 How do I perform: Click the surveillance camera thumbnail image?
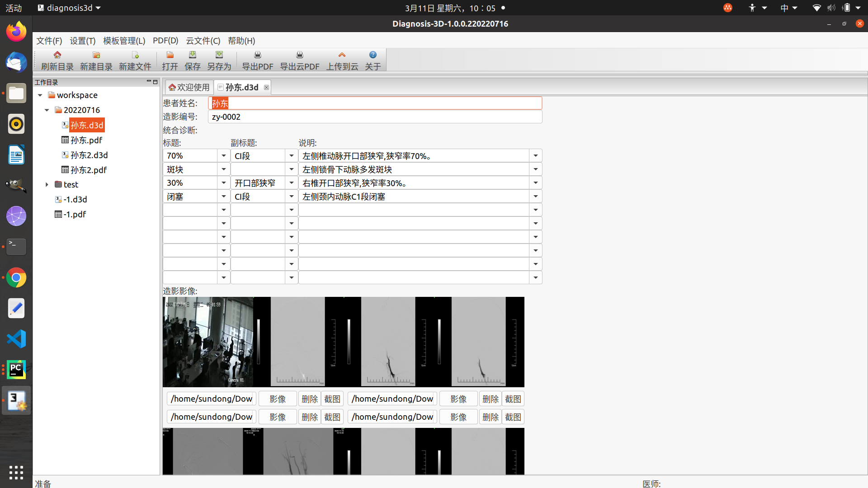[x=208, y=342]
